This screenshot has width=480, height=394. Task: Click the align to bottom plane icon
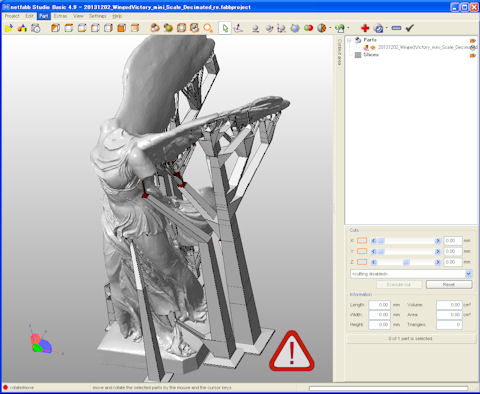pos(238,28)
